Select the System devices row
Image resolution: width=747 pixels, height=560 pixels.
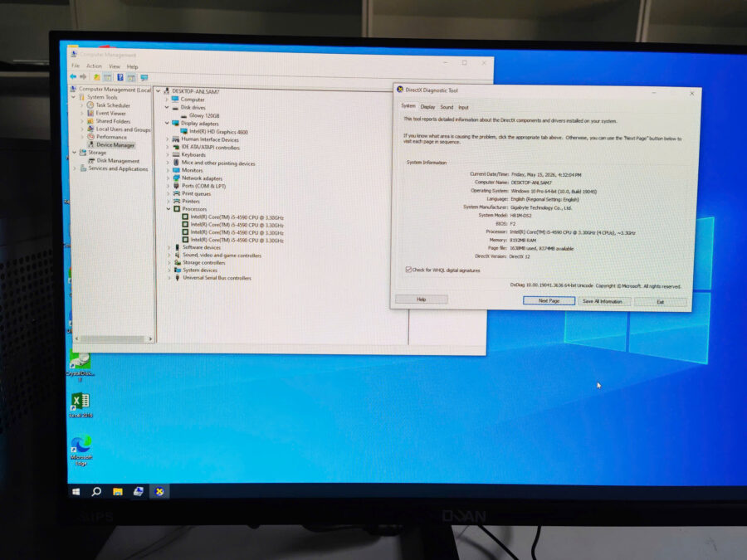[196, 270]
